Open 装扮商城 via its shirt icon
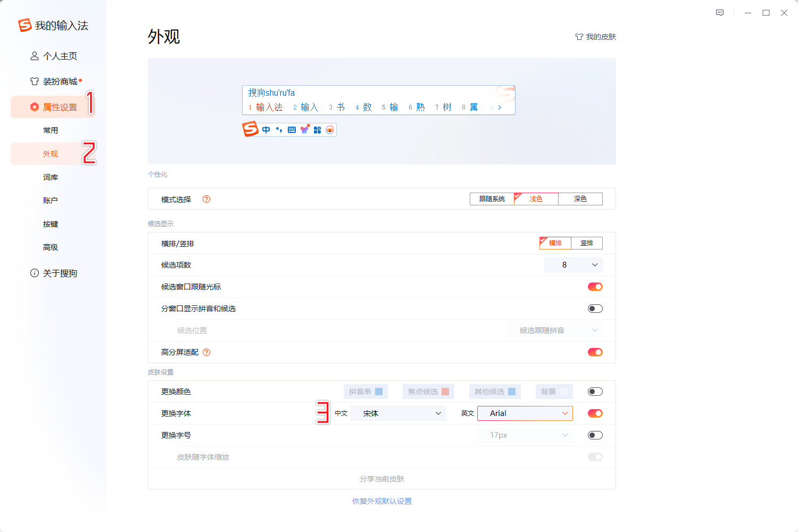798x532 pixels. (35, 81)
